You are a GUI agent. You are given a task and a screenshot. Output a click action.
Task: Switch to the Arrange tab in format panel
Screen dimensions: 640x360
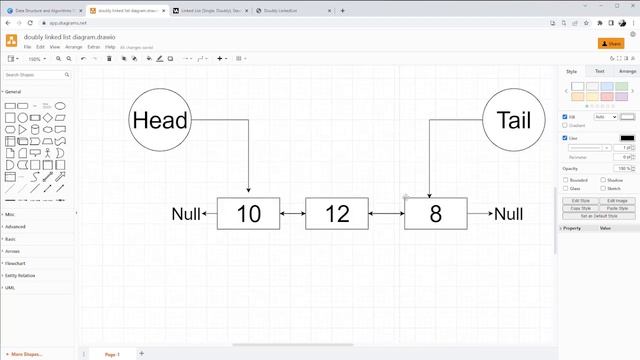[x=627, y=71]
